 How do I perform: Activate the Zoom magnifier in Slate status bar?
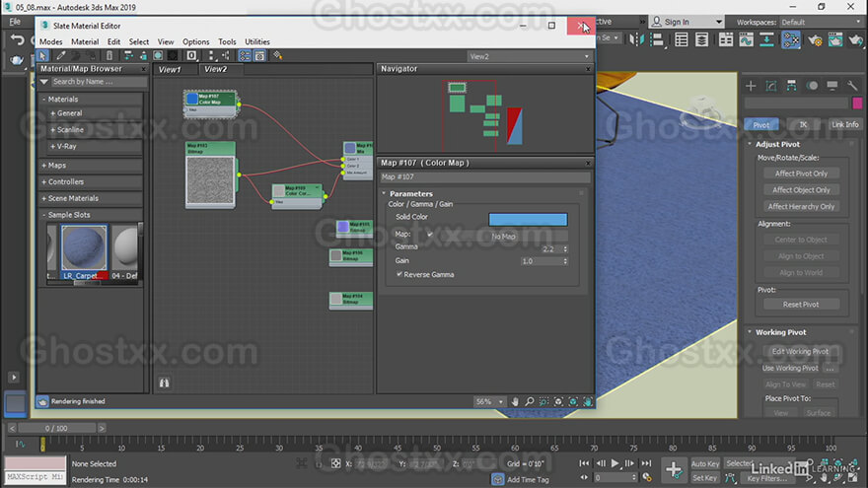coord(530,401)
